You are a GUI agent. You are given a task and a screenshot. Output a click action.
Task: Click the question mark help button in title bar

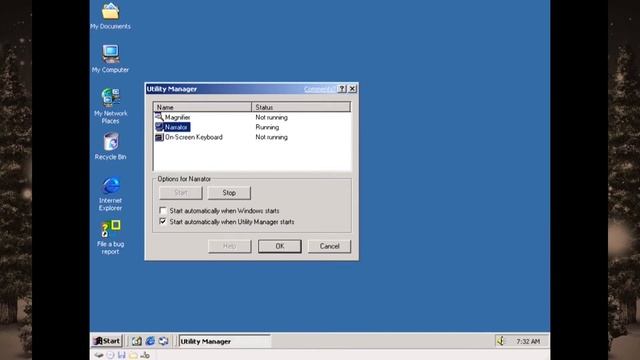tap(342, 89)
